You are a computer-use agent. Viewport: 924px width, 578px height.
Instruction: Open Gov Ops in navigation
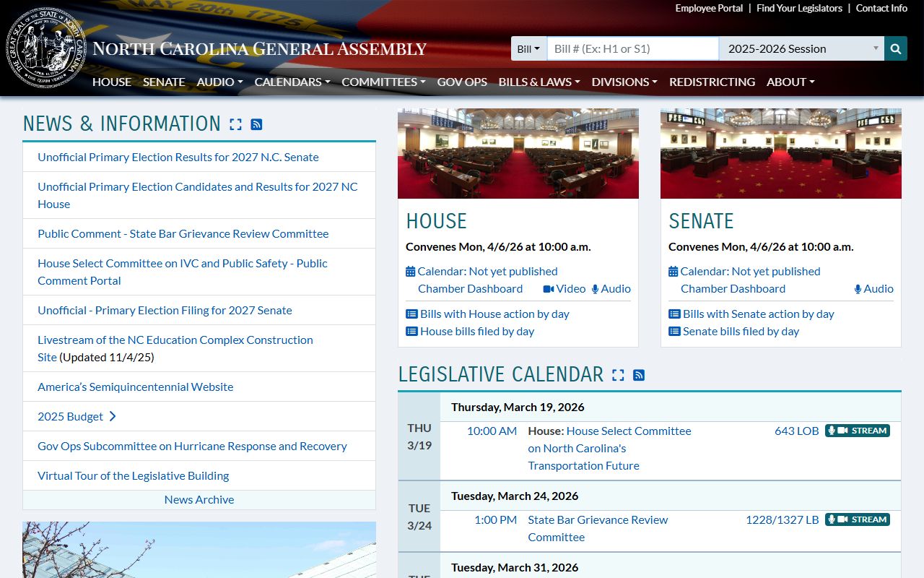(462, 82)
